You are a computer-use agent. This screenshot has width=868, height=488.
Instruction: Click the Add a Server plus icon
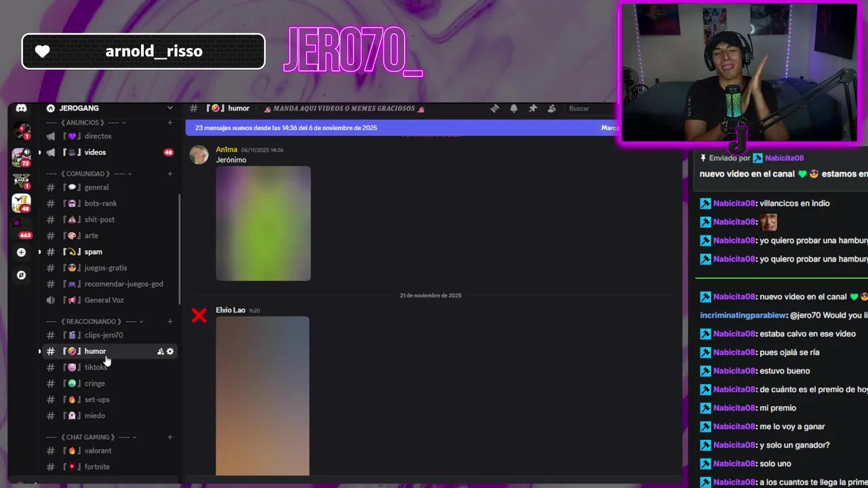pyautogui.click(x=22, y=252)
